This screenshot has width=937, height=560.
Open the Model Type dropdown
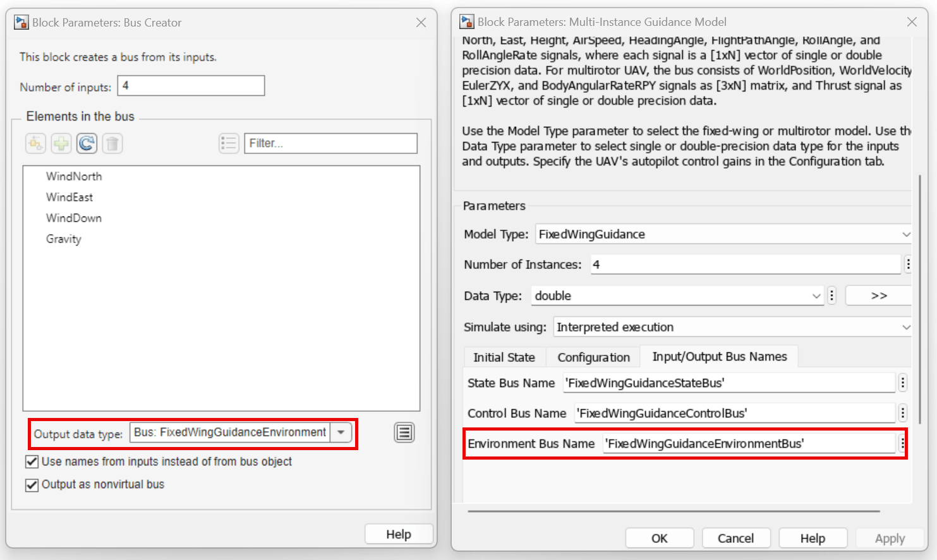click(907, 234)
